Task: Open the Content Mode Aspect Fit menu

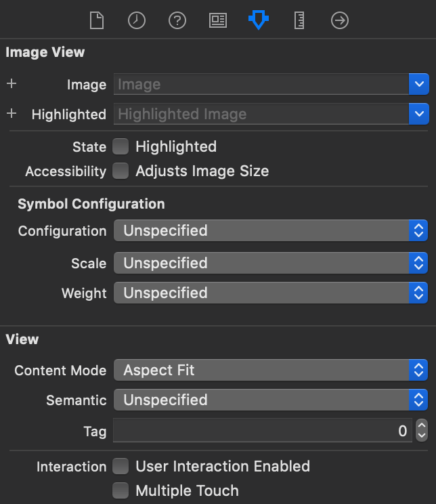Action: coord(271,370)
